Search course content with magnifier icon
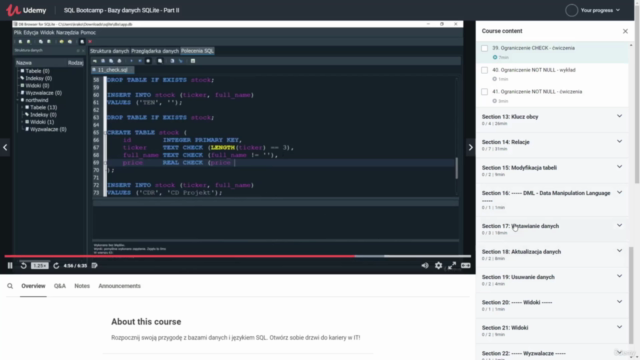This screenshot has height=360, width=640. click(x=10, y=286)
